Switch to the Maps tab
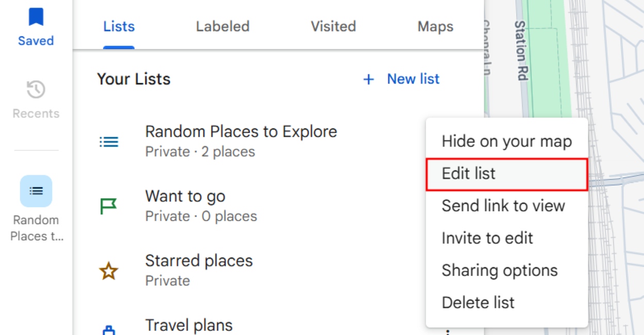 pyautogui.click(x=435, y=26)
